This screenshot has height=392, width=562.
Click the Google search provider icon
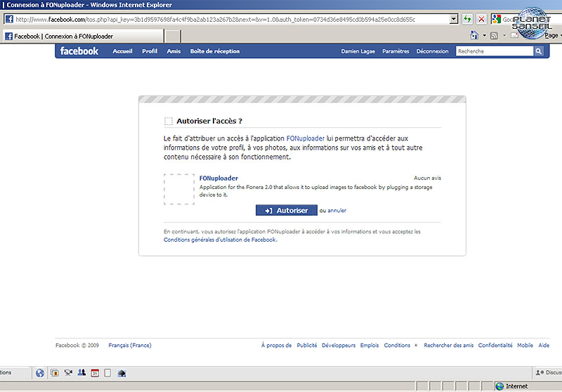pyautogui.click(x=497, y=19)
